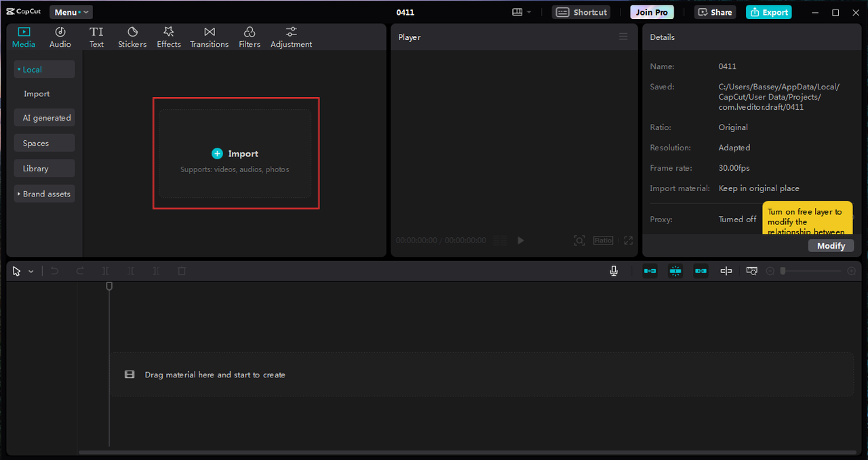This screenshot has height=460, width=868.
Task: Click the timeline playhead marker
Action: (x=109, y=287)
